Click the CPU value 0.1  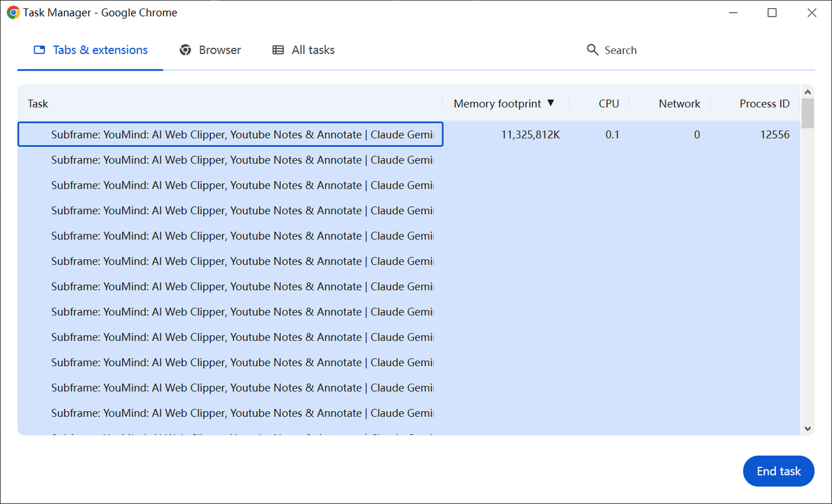click(612, 134)
